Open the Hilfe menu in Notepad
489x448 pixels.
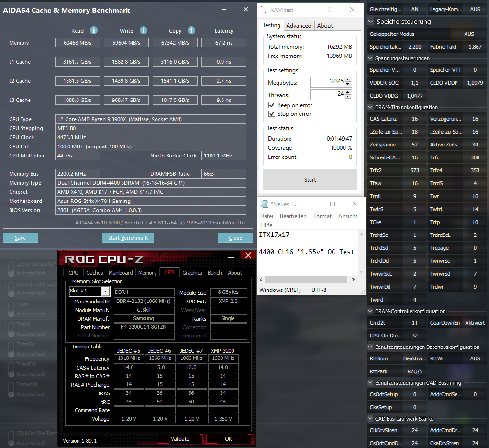267,225
